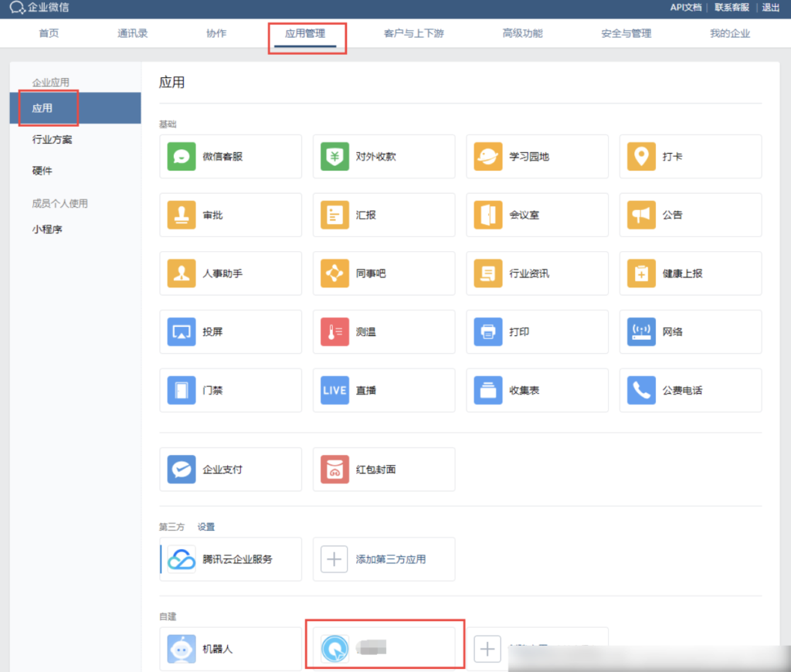The width and height of the screenshot is (791, 672).
Task: Select the 打卡 attendance app
Action: [690, 156]
